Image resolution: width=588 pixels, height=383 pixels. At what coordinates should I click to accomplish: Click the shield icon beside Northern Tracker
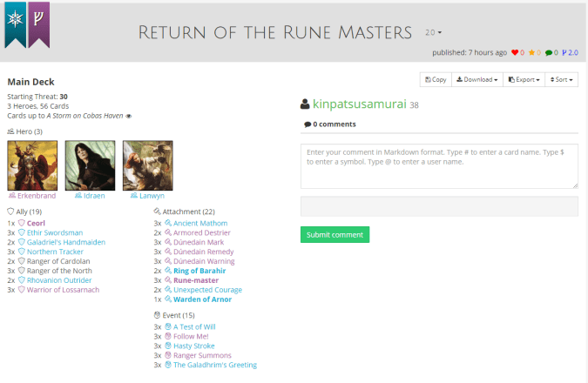point(22,252)
